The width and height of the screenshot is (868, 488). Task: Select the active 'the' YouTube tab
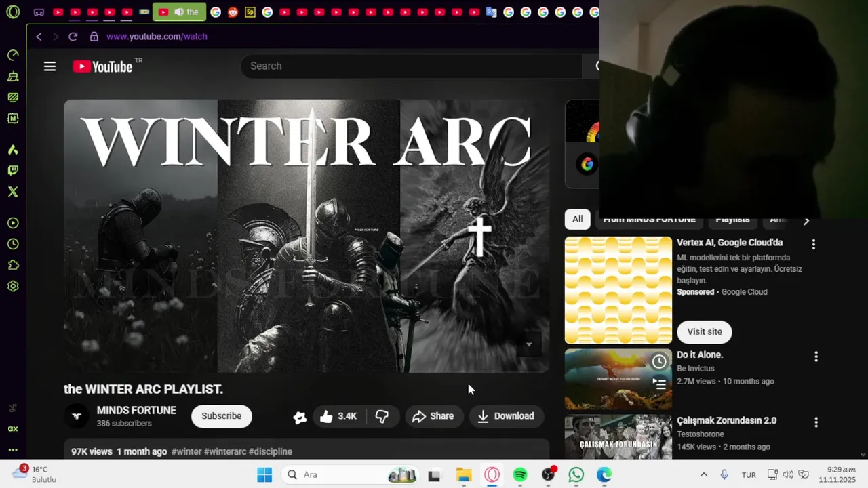[x=179, y=12]
